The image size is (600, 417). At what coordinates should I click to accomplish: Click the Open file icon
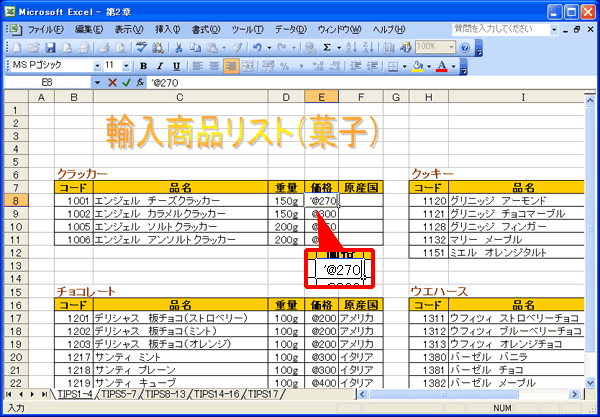(x=34, y=47)
